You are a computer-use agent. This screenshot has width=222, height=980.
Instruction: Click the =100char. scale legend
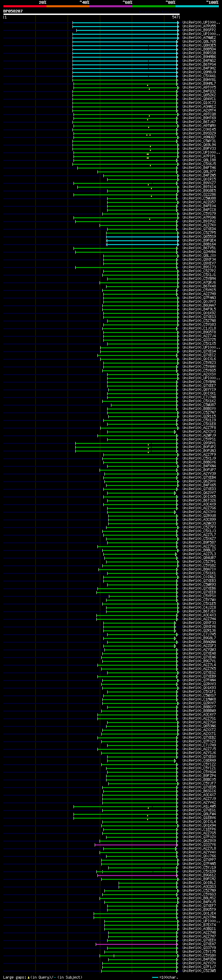[165, 977]
